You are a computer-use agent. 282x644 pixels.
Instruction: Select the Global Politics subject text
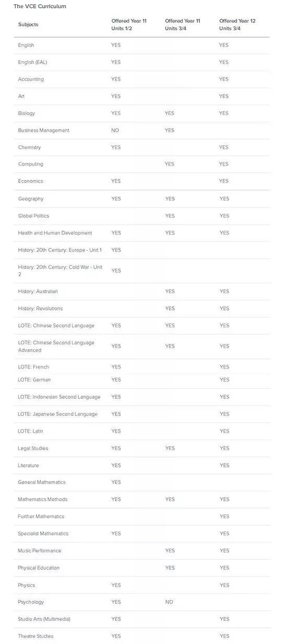33,216
